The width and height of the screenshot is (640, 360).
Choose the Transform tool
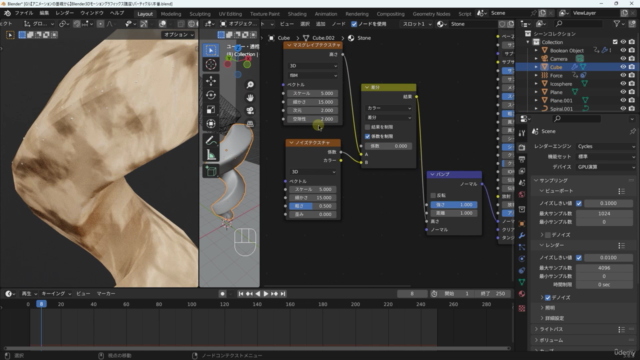211,124
